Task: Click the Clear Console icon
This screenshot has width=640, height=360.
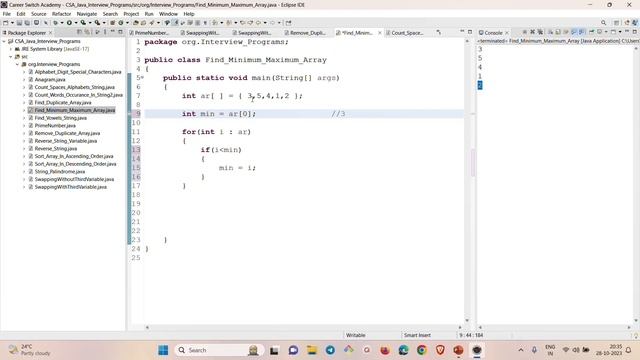Action: click(x=550, y=32)
